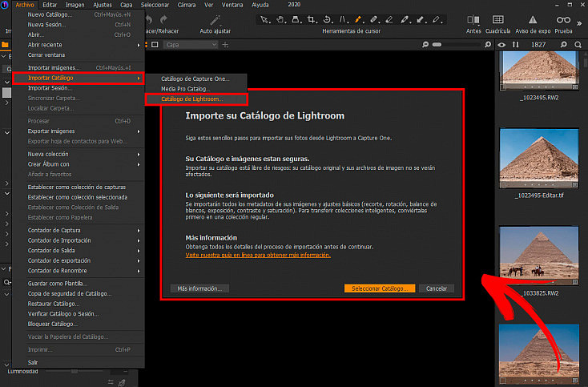
Task: Select Nuevo Catálogo... menu entry
Action: (x=79, y=14)
